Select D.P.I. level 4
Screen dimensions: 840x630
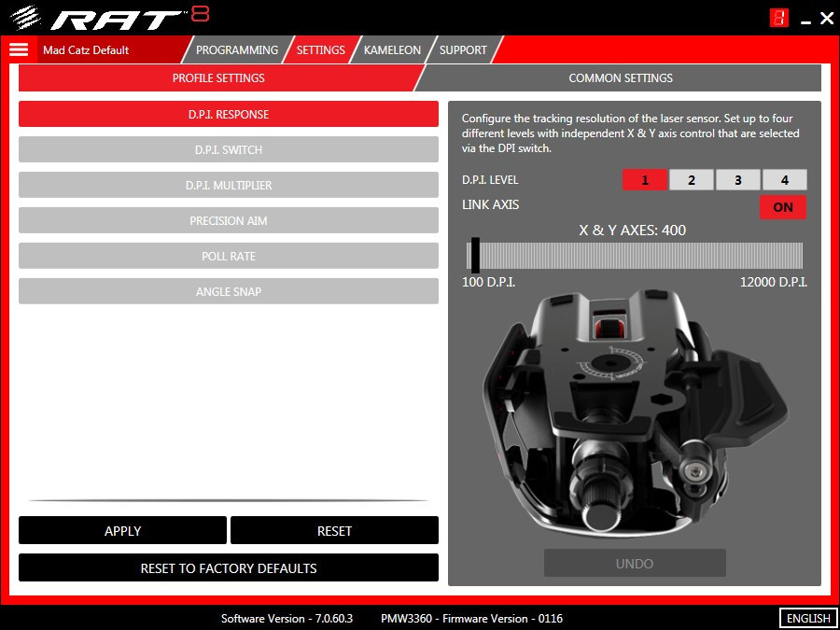pos(784,180)
